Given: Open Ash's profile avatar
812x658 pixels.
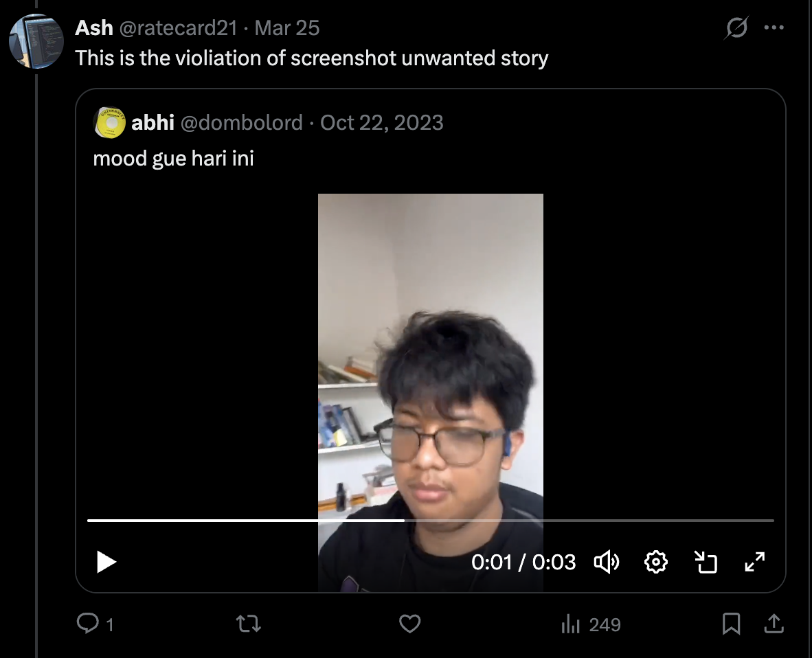Looking at the screenshot, I should (x=36, y=41).
